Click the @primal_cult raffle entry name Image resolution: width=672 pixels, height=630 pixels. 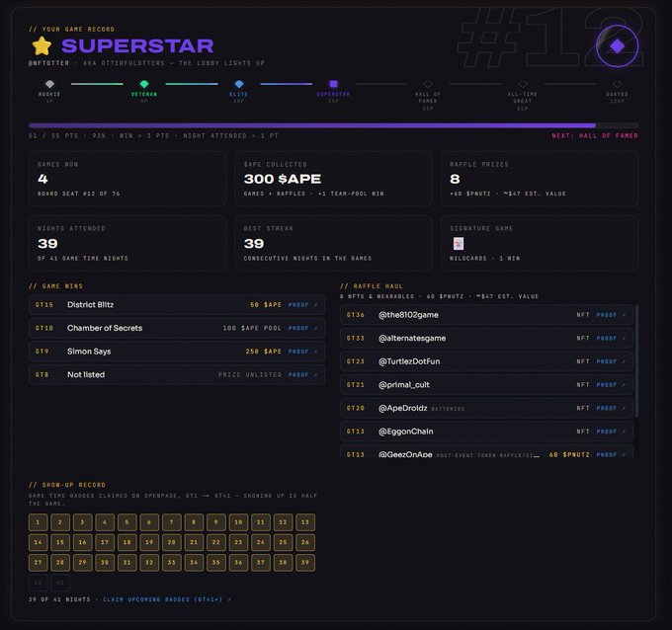click(x=404, y=384)
